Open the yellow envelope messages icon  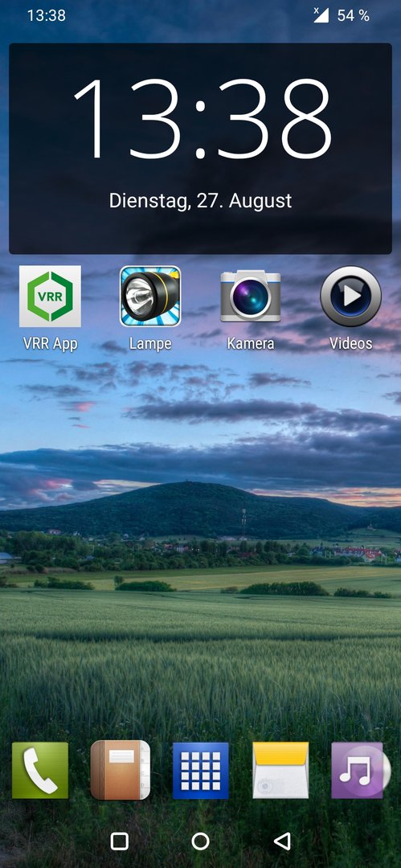pyautogui.click(x=280, y=770)
